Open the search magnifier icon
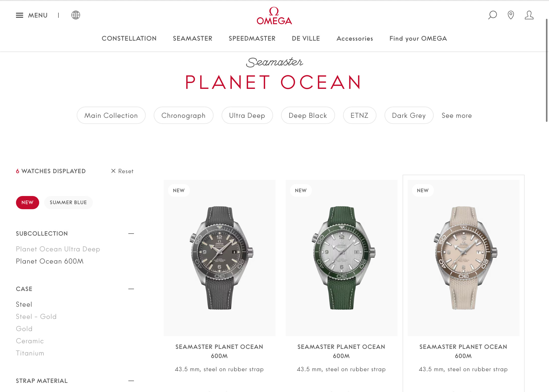Viewport: 549px width, 392px height. tap(492, 15)
